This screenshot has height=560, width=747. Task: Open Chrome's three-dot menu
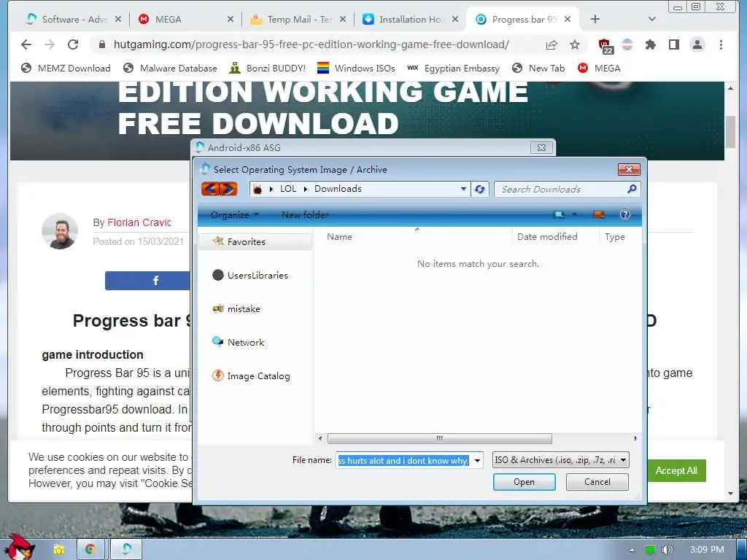pyautogui.click(x=721, y=44)
